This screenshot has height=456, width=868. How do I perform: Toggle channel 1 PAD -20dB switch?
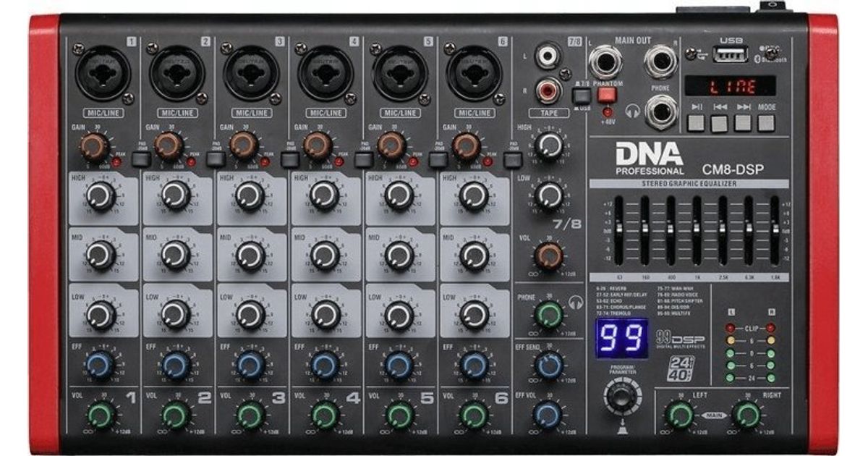point(140,159)
